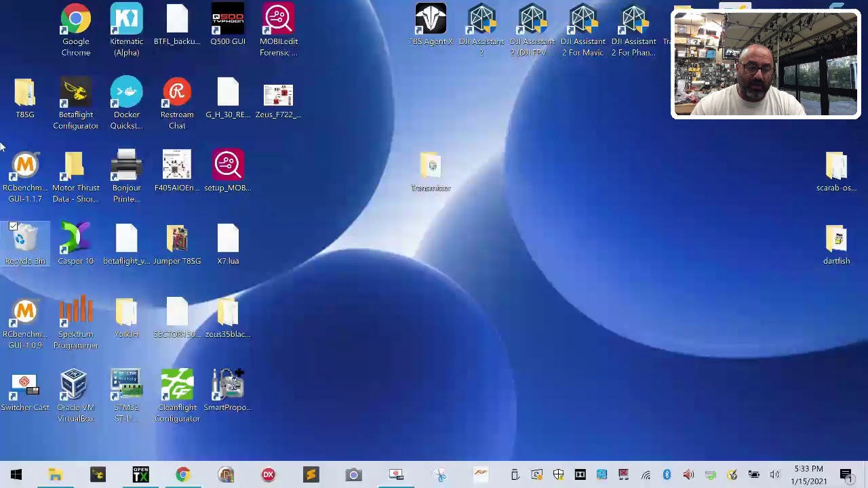Open Windows Security shield tray icon

tap(558, 475)
